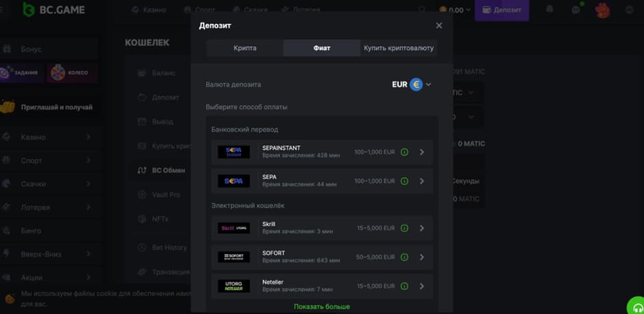Click the SOFORT payment logo
The image size is (644, 314).
point(234,257)
